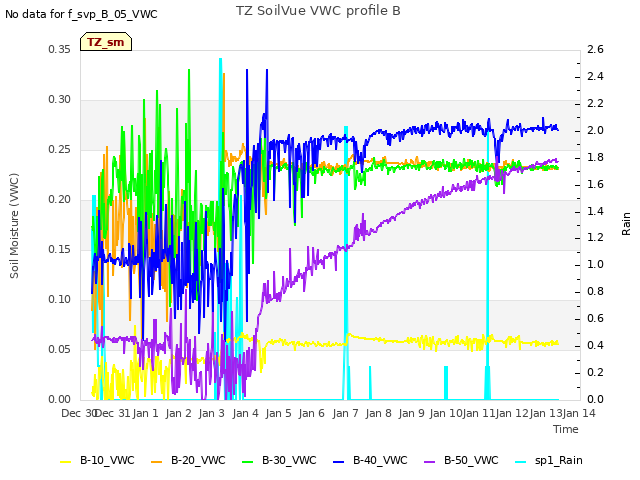Click the tall cyan rain spike at Jan 11
Viewport: 640px width, 480px height.
(x=487, y=265)
